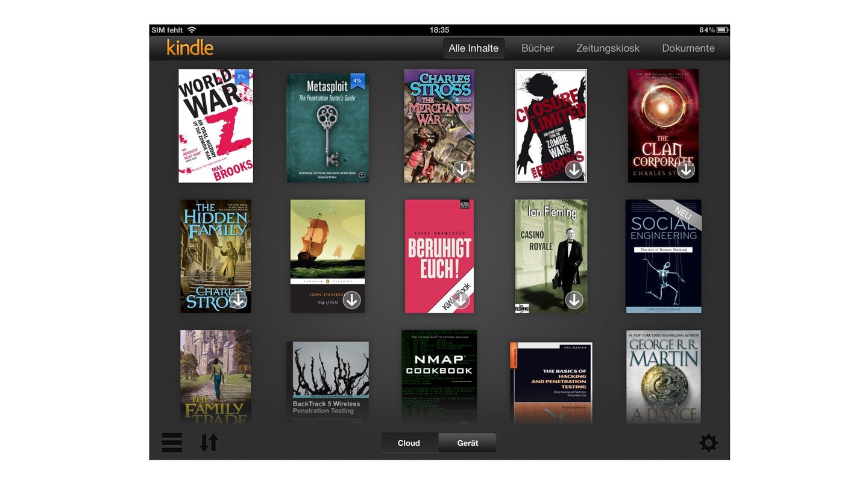Image resolution: width=868 pixels, height=488 pixels.
Task: Switch to Cloud library view
Action: pos(409,443)
